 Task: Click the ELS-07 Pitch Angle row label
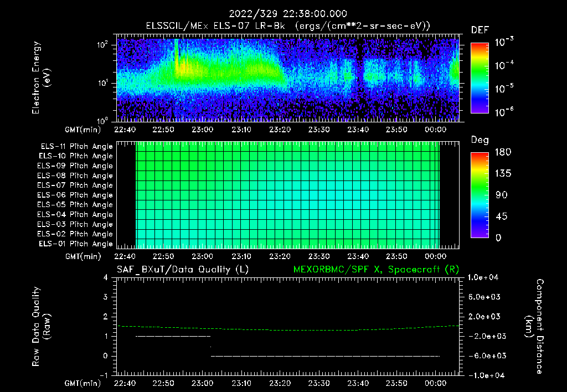click(75, 185)
